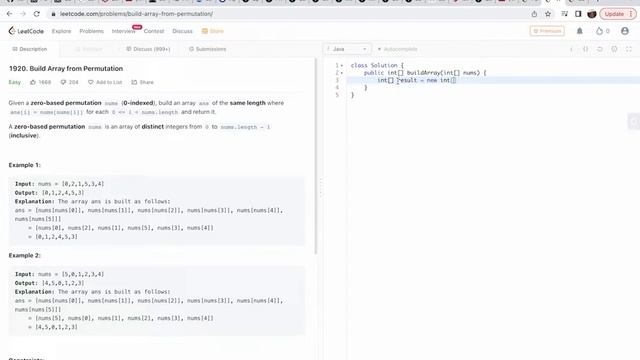
Task: Enter editor fullscreen mode icon
Action: (629, 49)
